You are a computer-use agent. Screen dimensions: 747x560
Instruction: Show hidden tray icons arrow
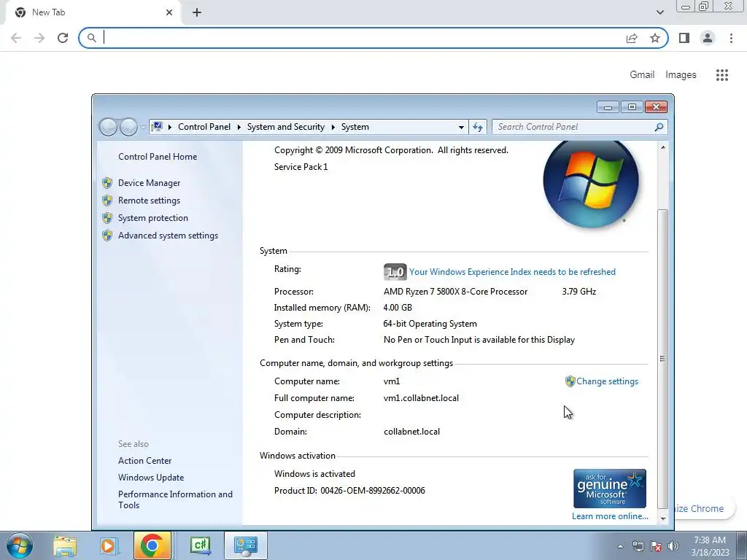pos(620,546)
